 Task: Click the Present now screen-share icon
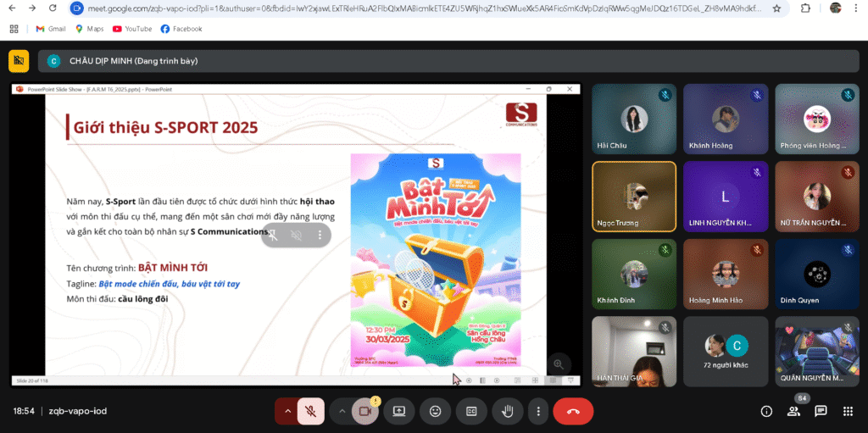[398, 411]
